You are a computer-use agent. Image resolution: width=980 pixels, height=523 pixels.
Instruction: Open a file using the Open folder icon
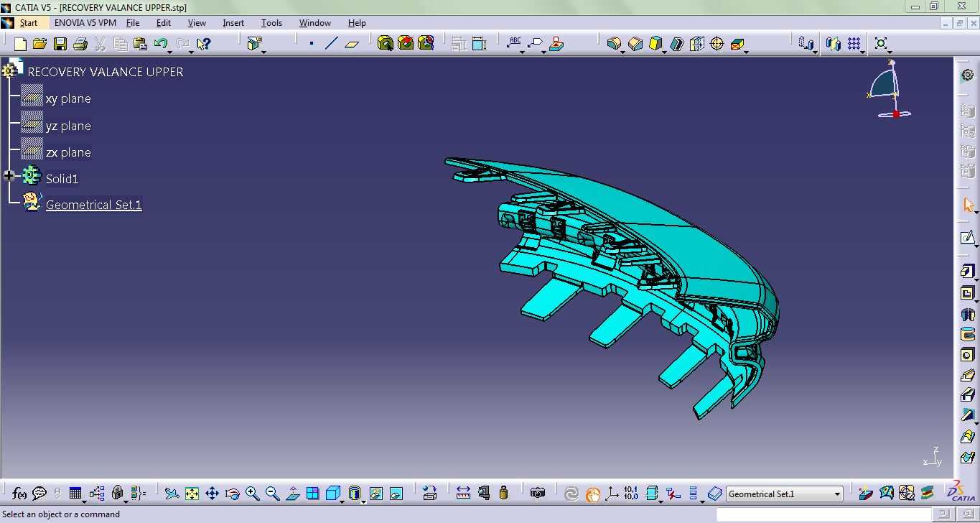(x=40, y=44)
